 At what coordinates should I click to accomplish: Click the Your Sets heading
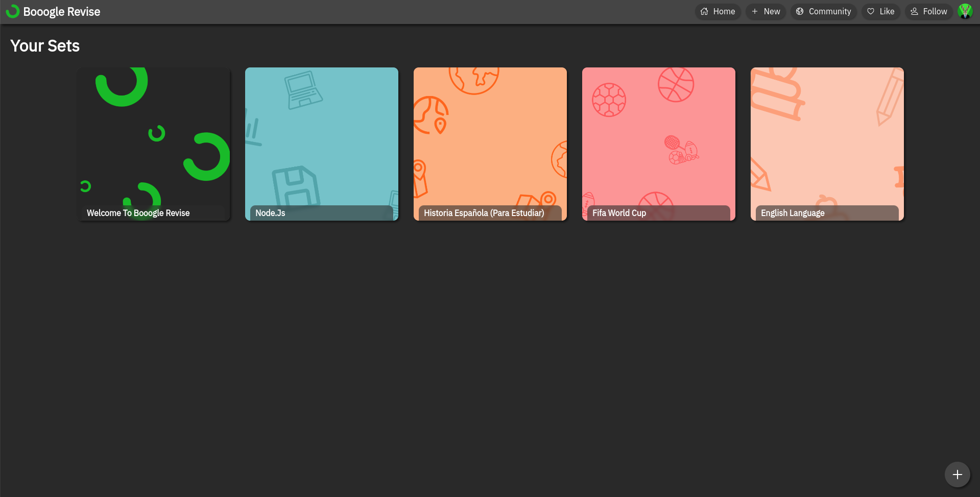click(45, 46)
